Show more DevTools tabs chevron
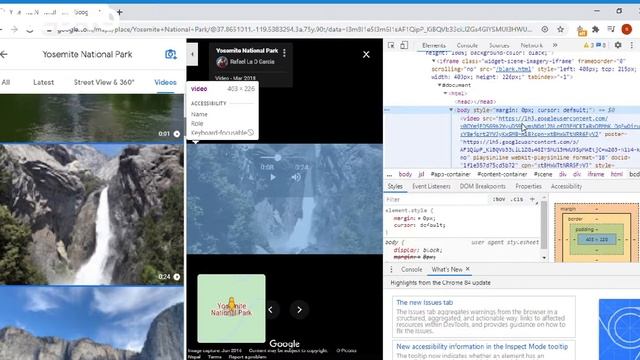The width and height of the screenshot is (640, 360). pyautogui.click(x=555, y=45)
